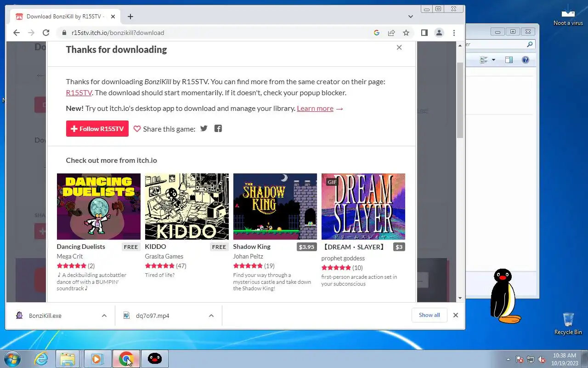Click the Follow R15STV button

[x=97, y=129]
